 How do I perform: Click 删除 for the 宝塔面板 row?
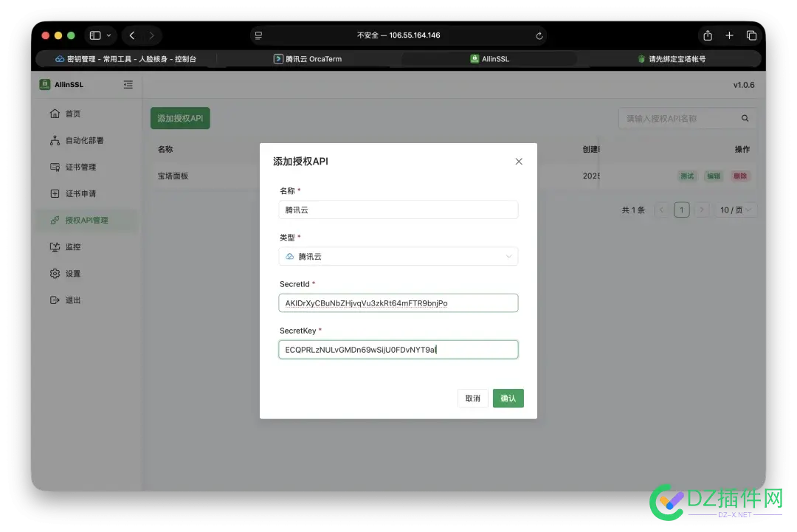(x=740, y=176)
